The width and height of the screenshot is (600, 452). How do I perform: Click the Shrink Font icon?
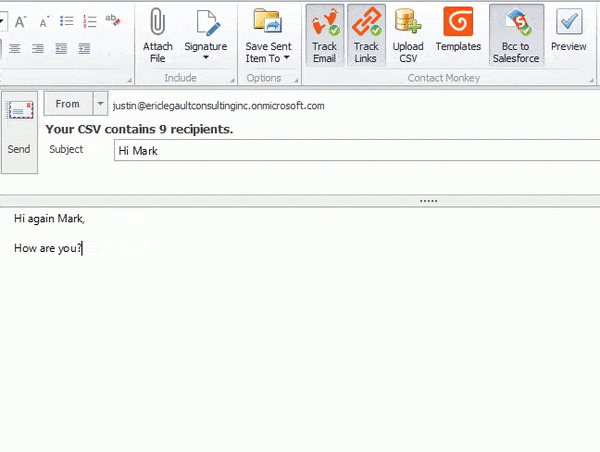point(44,22)
